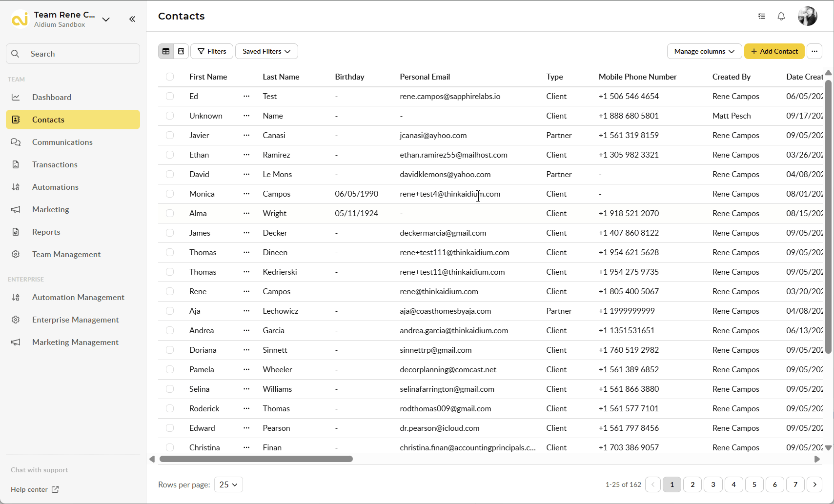Image resolution: width=834 pixels, height=504 pixels.
Task: Switch to table view icon
Action: point(166,51)
